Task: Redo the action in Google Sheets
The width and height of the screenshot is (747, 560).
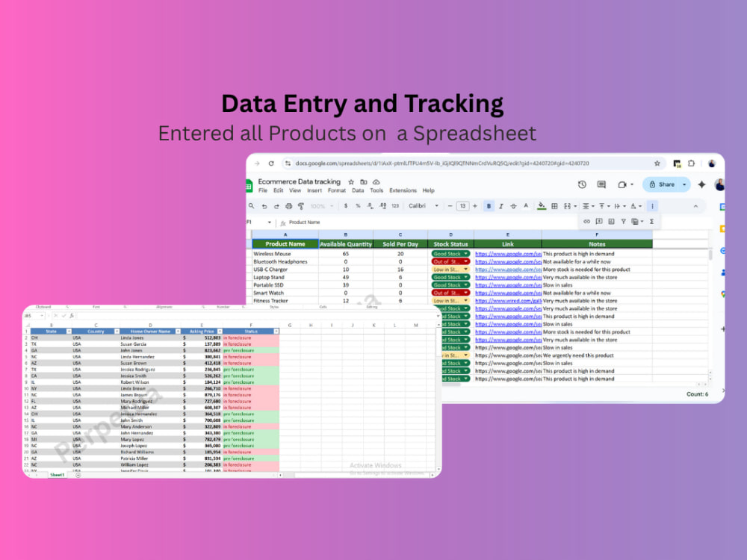Action: (276, 206)
